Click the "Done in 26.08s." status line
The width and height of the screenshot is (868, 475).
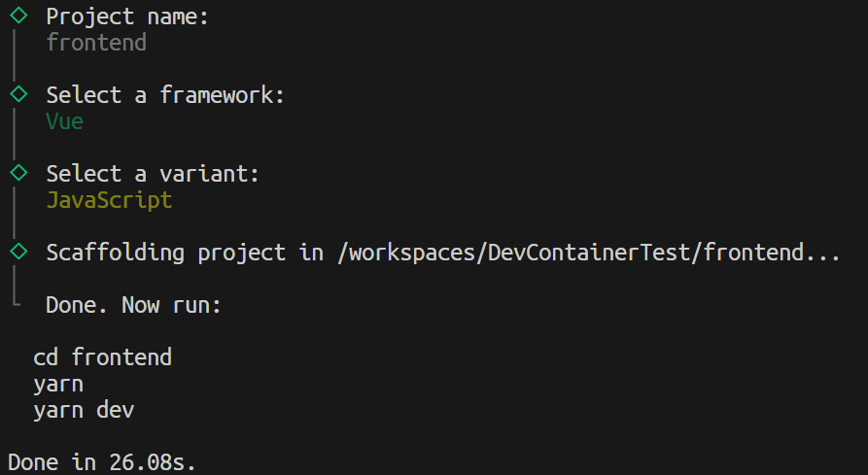click(102, 461)
